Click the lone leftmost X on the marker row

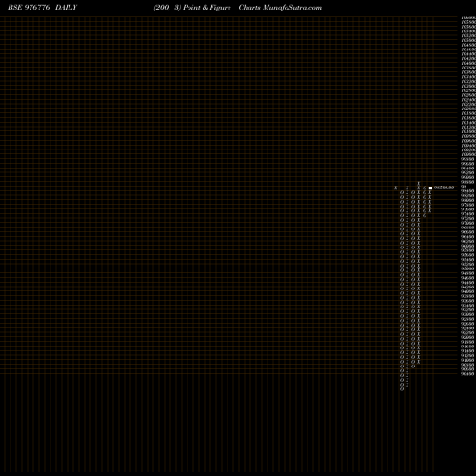pyautogui.click(x=396, y=188)
